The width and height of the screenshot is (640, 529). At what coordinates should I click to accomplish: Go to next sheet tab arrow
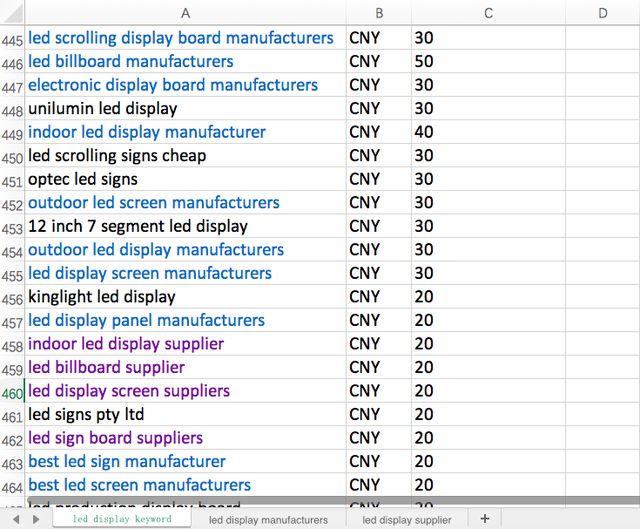[x=36, y=519]
